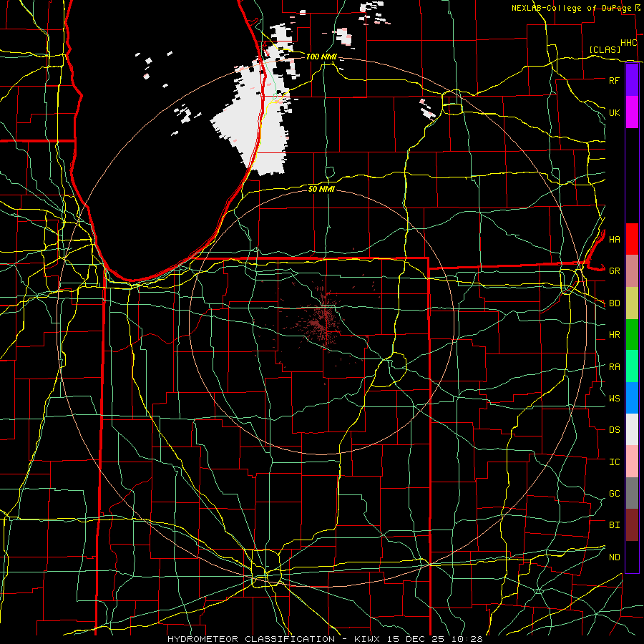Click the GC legend label

pos(614,493)
